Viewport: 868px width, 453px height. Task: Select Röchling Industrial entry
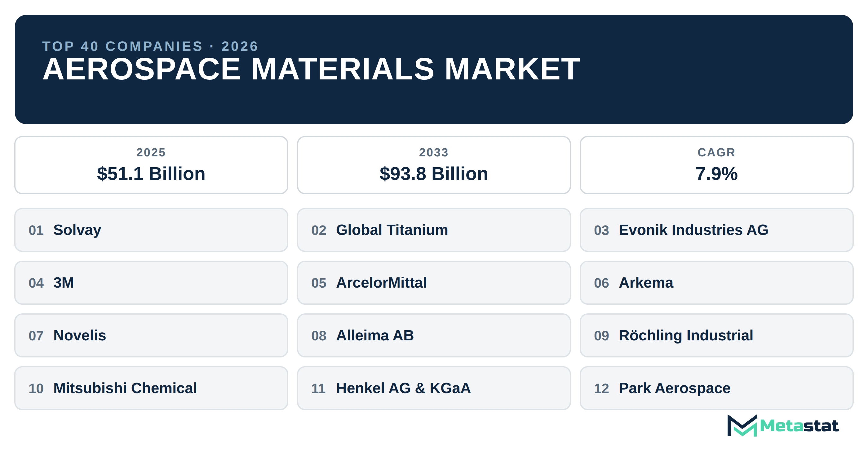pos(716,335)
